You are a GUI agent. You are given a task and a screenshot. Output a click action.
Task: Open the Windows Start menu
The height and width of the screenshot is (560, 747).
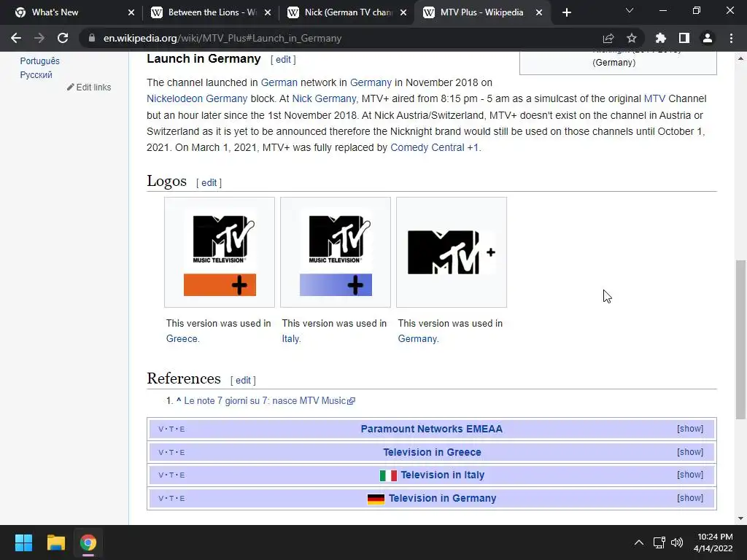(x=23, y=542)
